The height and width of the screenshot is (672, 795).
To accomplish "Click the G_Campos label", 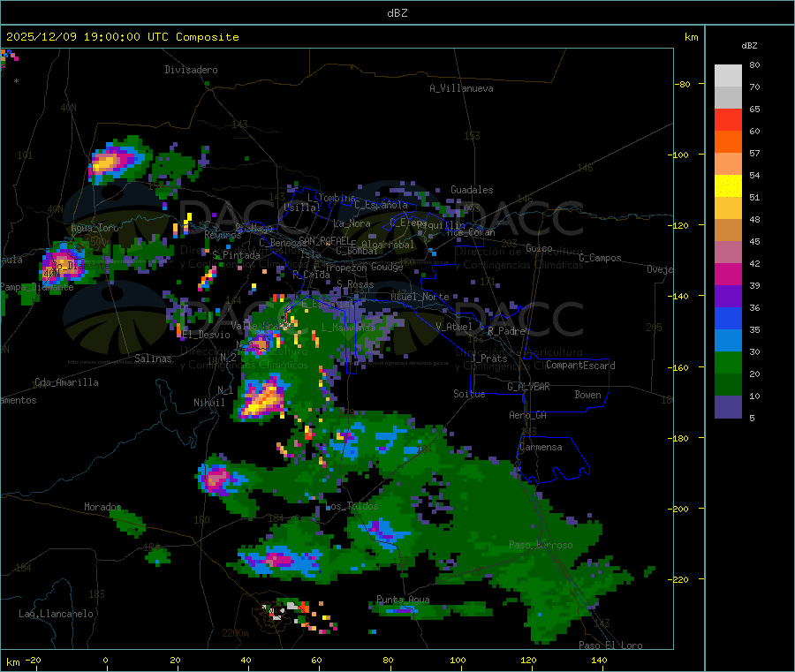I will [601, 258].
